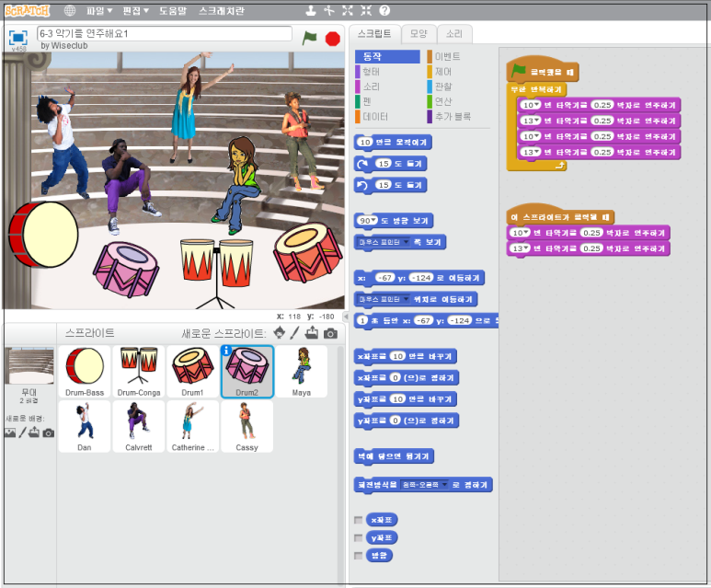Click the project title input field
Viewport: 711px width, 588px height.
click(x=165, y=33)
